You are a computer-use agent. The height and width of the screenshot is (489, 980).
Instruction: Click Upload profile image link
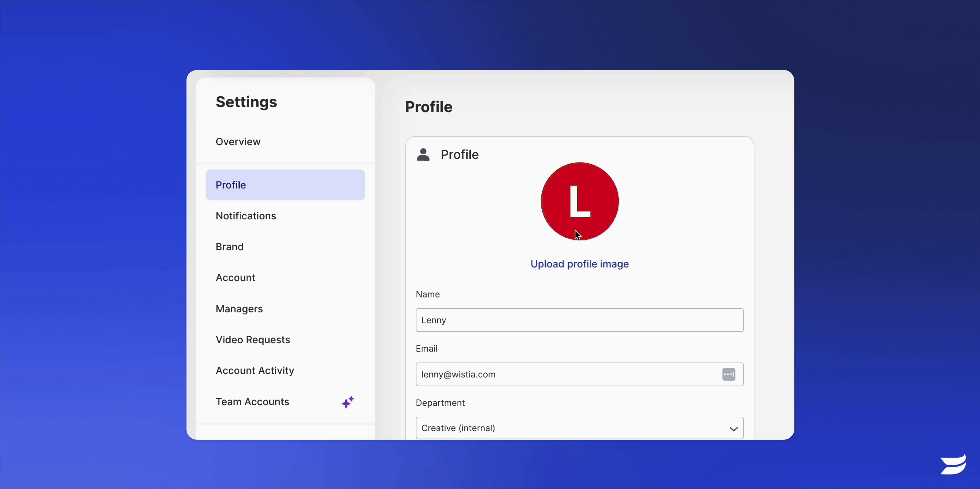[580, 263]
